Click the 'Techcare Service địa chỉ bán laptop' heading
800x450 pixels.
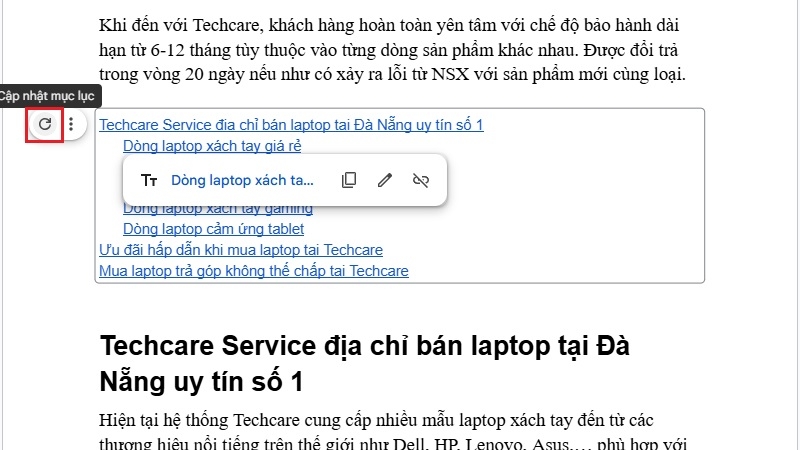point(365,363)
